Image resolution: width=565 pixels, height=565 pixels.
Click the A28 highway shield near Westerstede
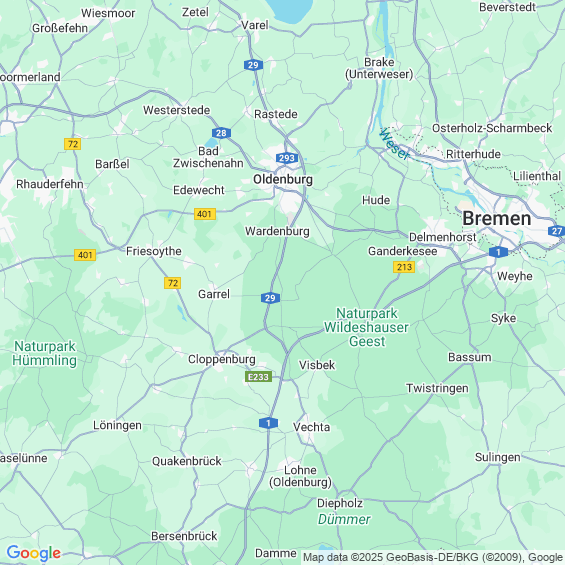pos(221,133)
